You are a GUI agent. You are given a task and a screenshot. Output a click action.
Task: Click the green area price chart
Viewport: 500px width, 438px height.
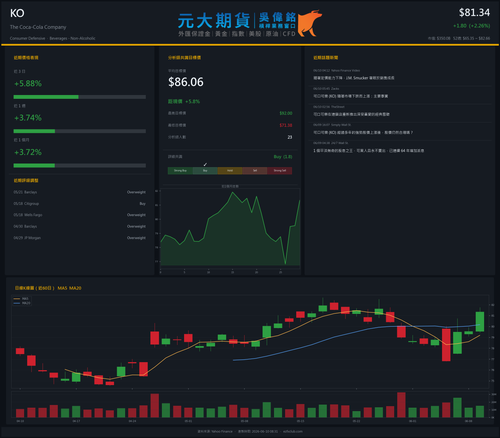coord(230,229)
